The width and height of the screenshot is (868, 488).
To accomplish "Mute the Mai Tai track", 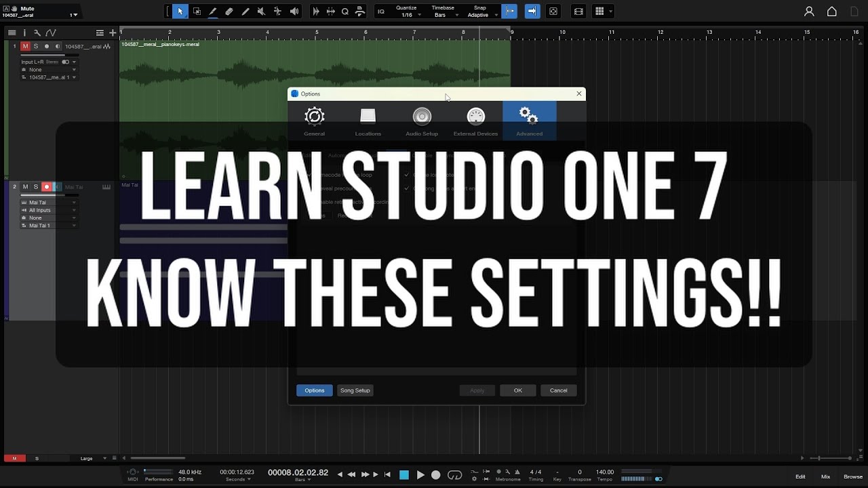I will (25, 187).
